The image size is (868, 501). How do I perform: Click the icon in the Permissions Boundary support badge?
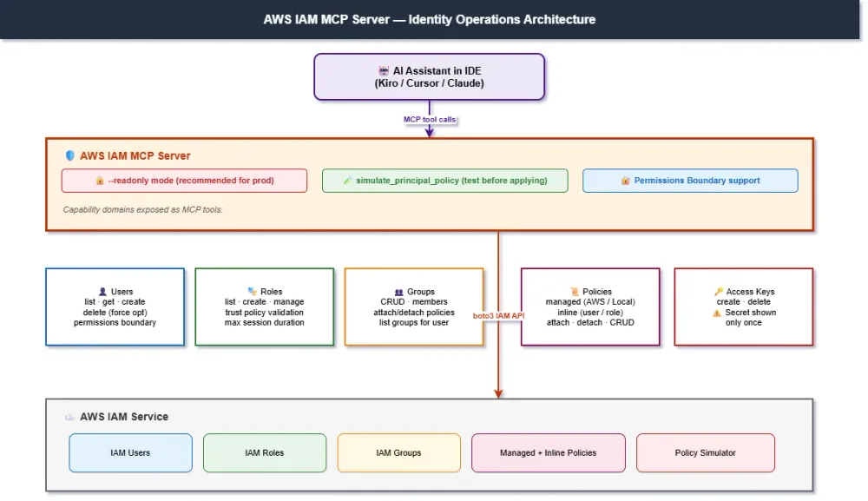[626, 181]
